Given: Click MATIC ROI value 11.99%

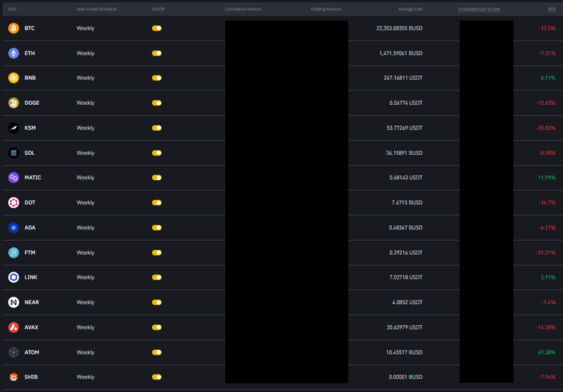Looking at the screenshot, I should (547, 177).
